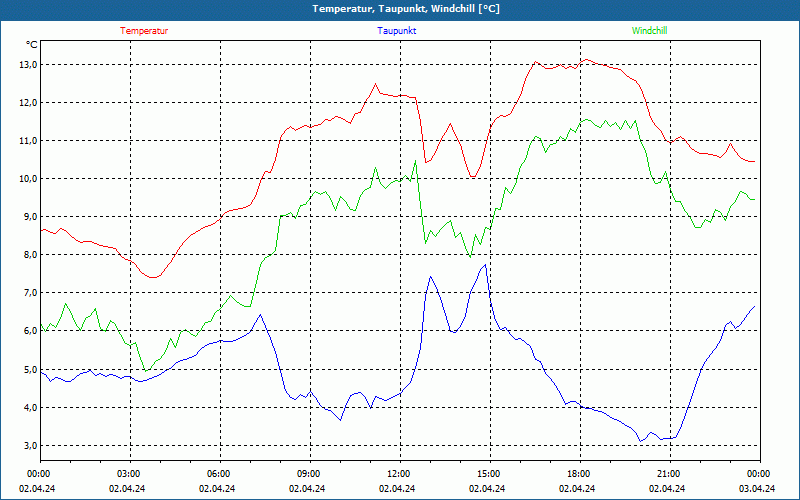Viewport: 800px width, 500px height.
Task: Click the 13,0 y-axis label
Action: 28,65
